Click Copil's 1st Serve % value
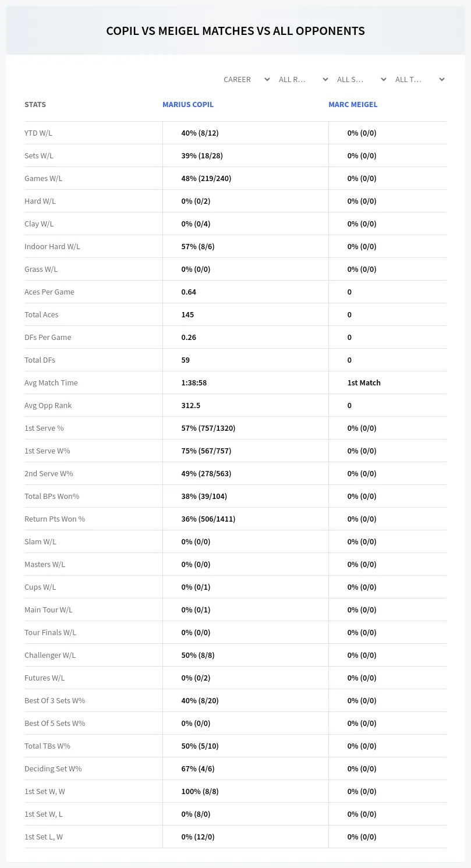 (208, 428)
